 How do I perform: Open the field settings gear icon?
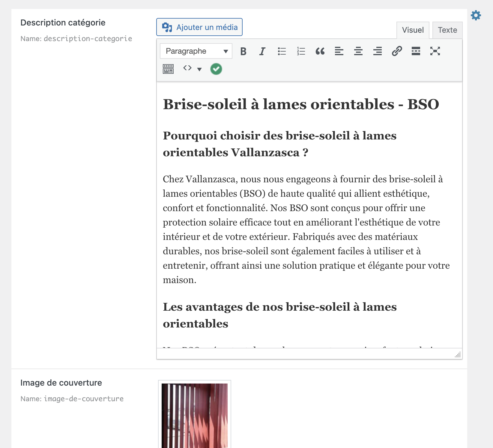(476, 15)
